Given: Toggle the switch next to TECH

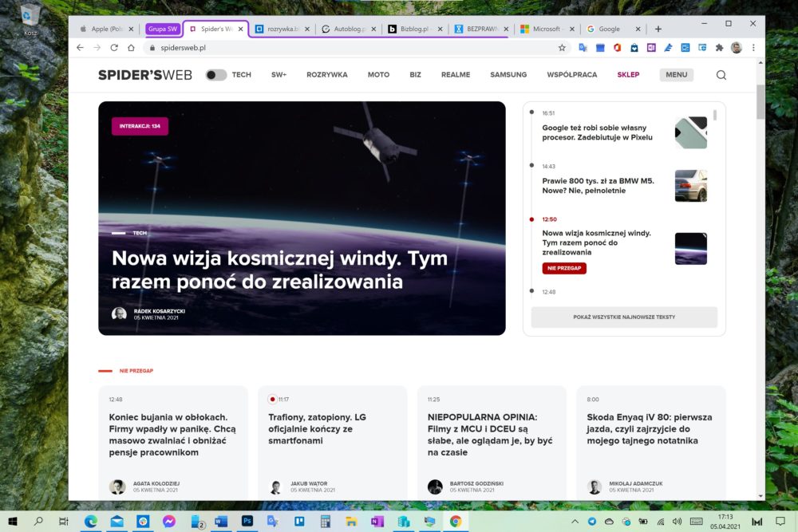Looking at the screenshot, I should point(215,75).
